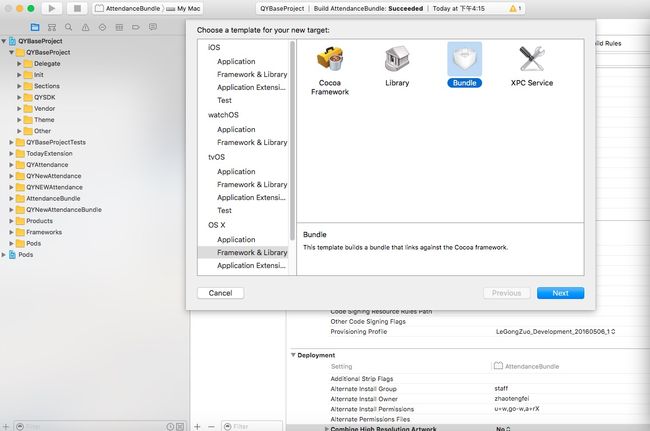Open the Test navigator icon
Viewport: 650px width, 431px height.
pos(102,27)
